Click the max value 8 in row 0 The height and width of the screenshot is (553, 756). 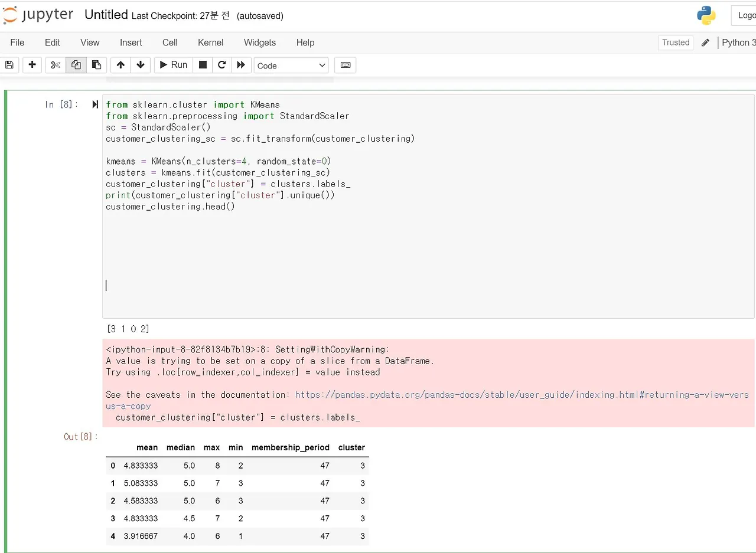point(217,466)
